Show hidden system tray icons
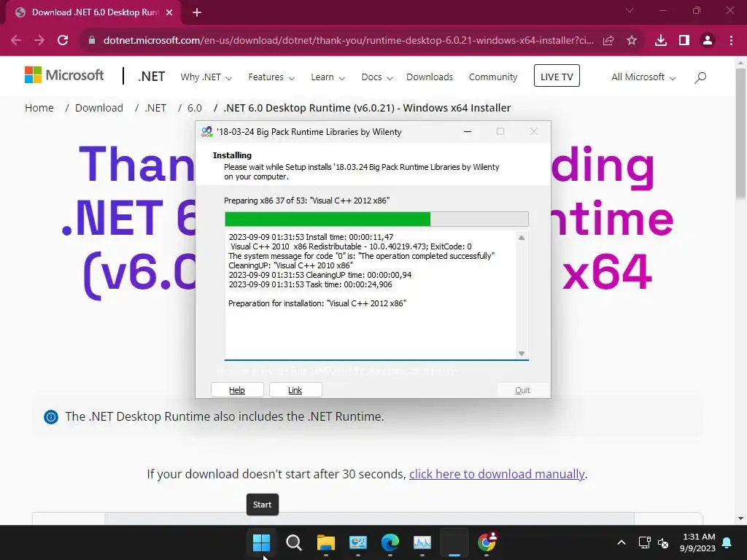 [622, 542]
